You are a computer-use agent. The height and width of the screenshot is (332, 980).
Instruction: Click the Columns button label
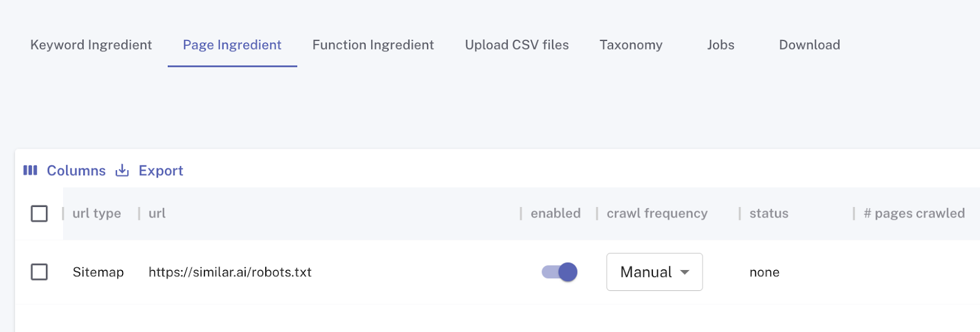[x=77, y=170]
